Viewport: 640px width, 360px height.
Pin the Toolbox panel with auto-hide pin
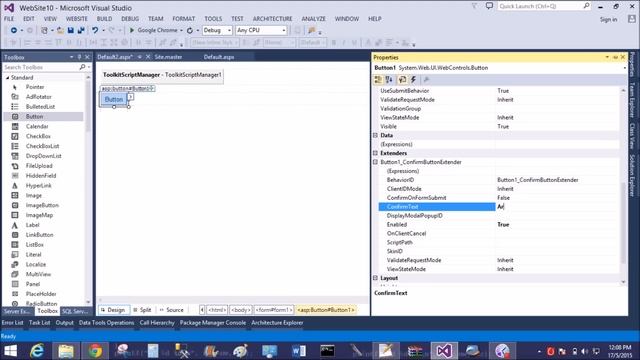80,57
